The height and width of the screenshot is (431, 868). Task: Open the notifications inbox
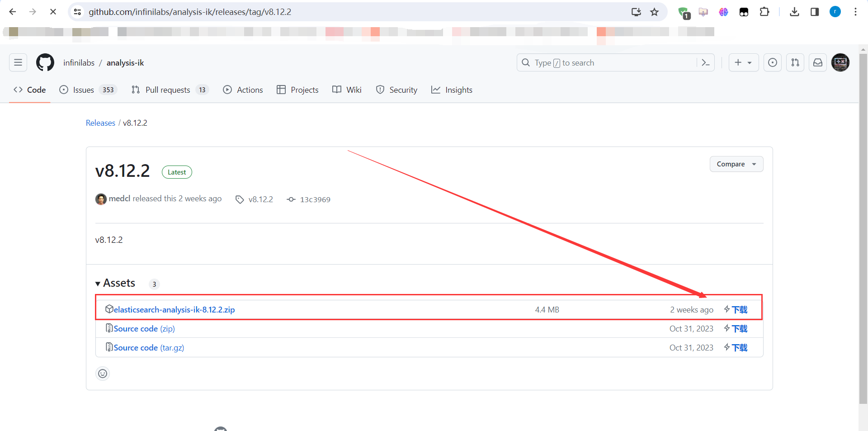[818, 62]
